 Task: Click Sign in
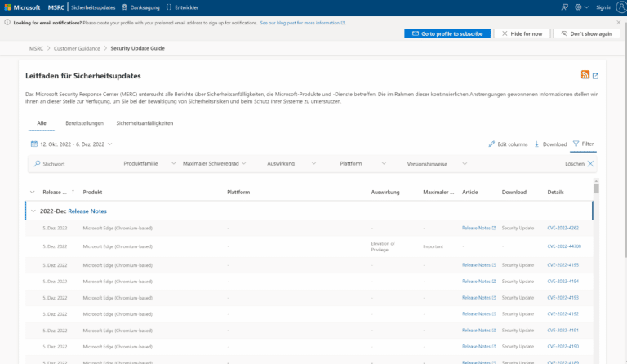(603, 7)
